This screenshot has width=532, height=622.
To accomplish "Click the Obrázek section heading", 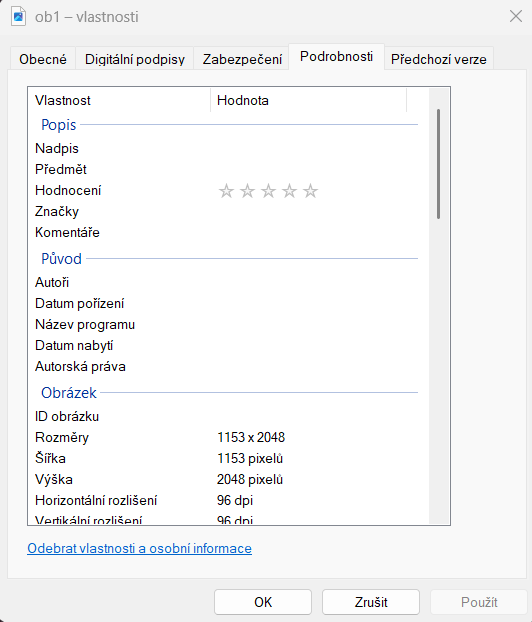I will (x=69, y=393).
